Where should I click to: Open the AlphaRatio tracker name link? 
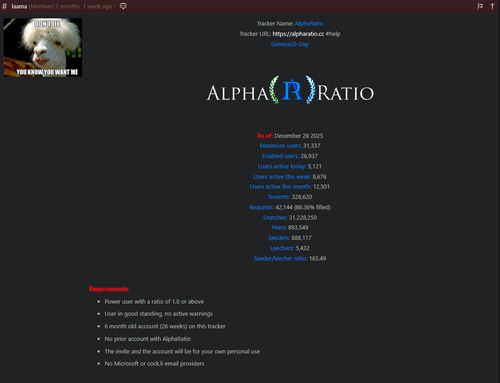click(x=309, y=24)
